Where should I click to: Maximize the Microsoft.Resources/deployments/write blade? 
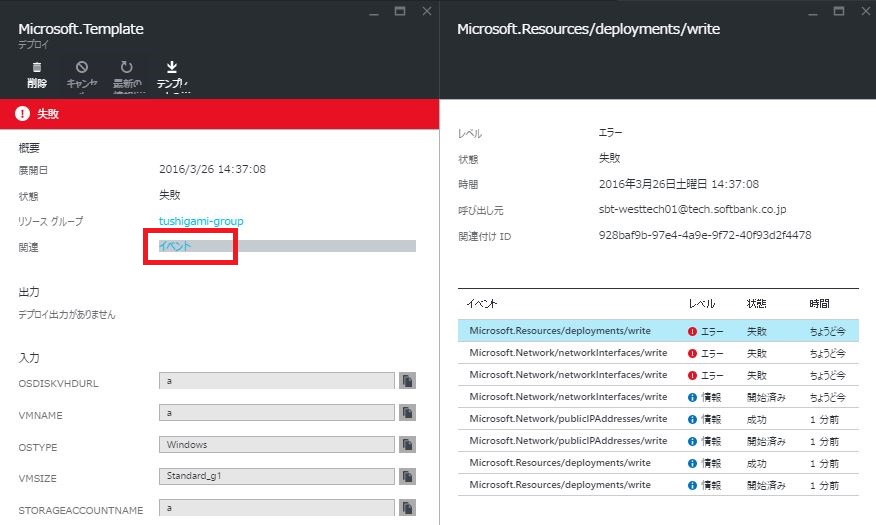[839, 11]
